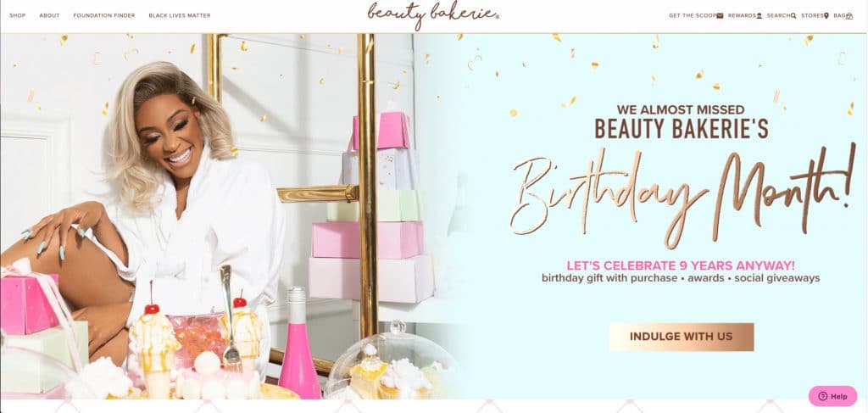Click the Bag text link

click(839, 15)
